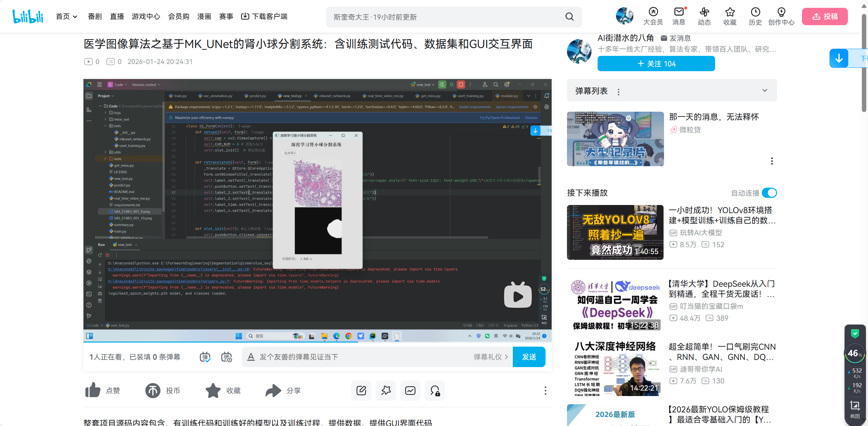
Task: Open the 直播 nav menu item
Action: (117, 16)
